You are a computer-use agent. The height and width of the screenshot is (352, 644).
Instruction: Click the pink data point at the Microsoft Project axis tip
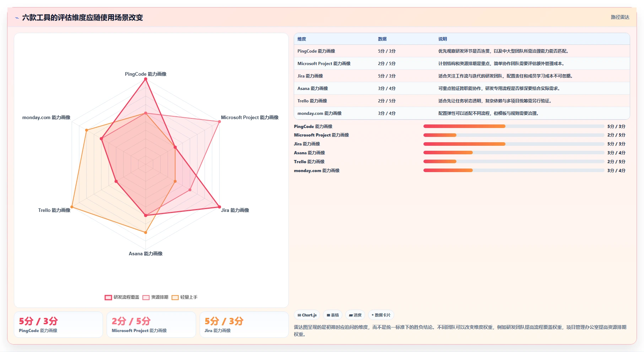[219, 122]
